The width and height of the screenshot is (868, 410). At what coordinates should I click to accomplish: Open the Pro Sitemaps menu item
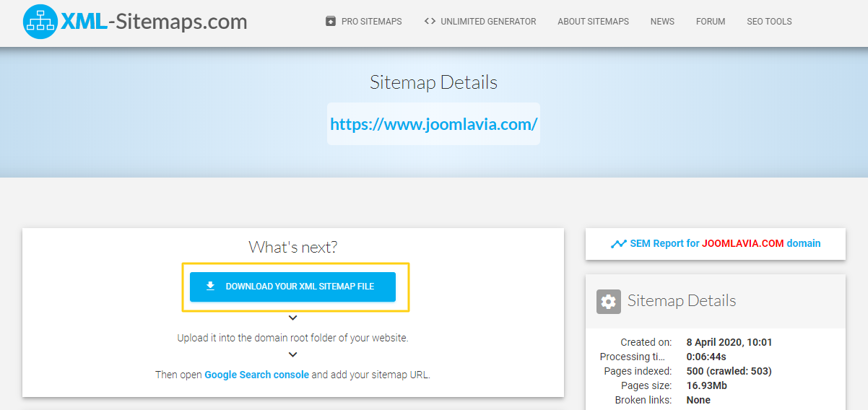tap(371, 22)
